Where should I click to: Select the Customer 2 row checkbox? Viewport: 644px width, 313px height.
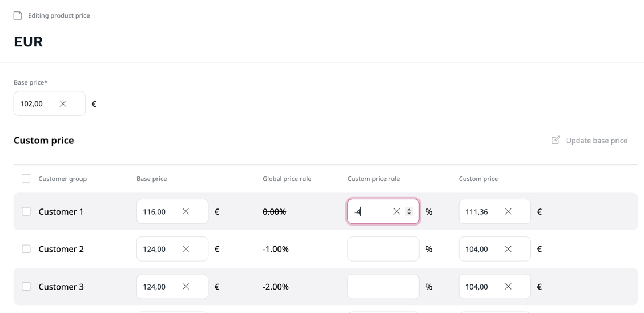click(26, 249)
